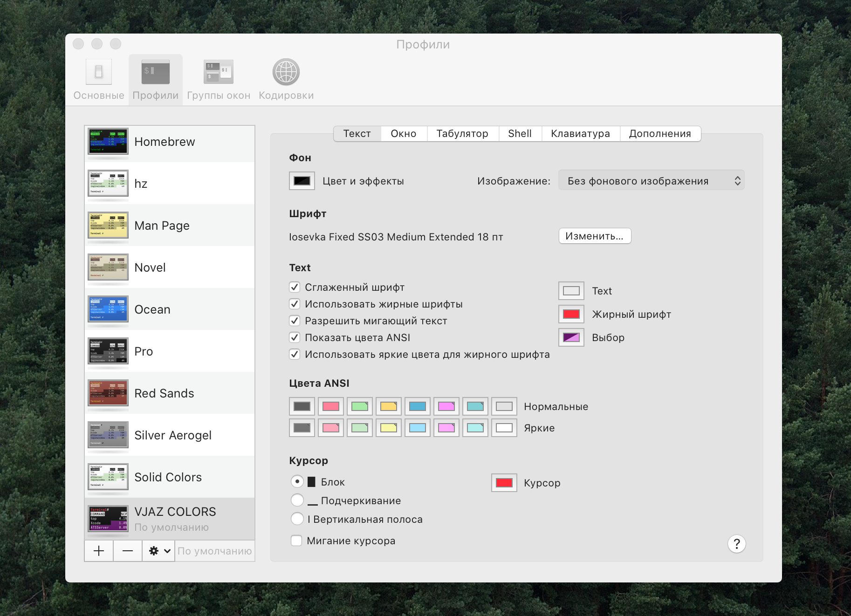
Task: Click По умолчанию at the bottom
Action: (214, 551)
